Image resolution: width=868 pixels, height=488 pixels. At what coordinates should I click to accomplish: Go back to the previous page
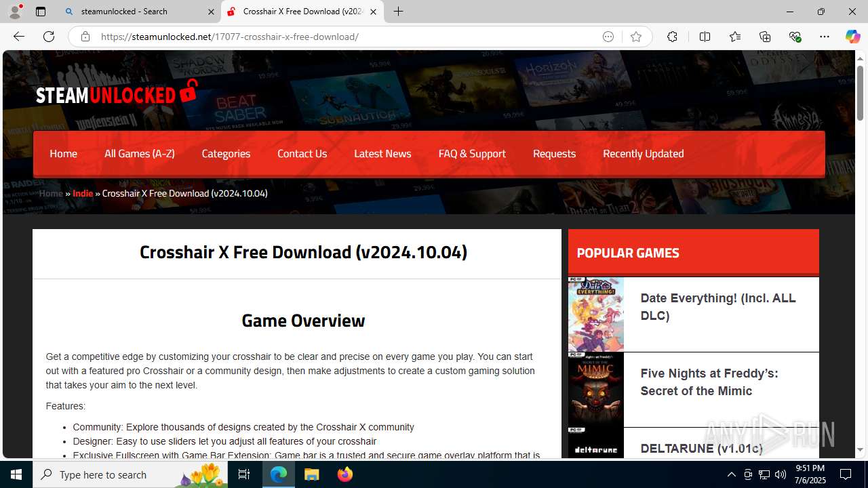click(x=19, y=37)
